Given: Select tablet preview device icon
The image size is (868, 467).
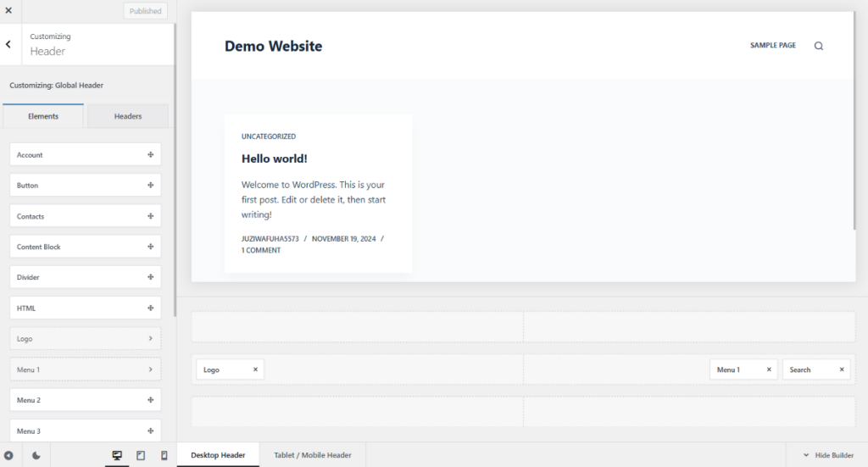Looking at the screenshot, I should 141,455.
